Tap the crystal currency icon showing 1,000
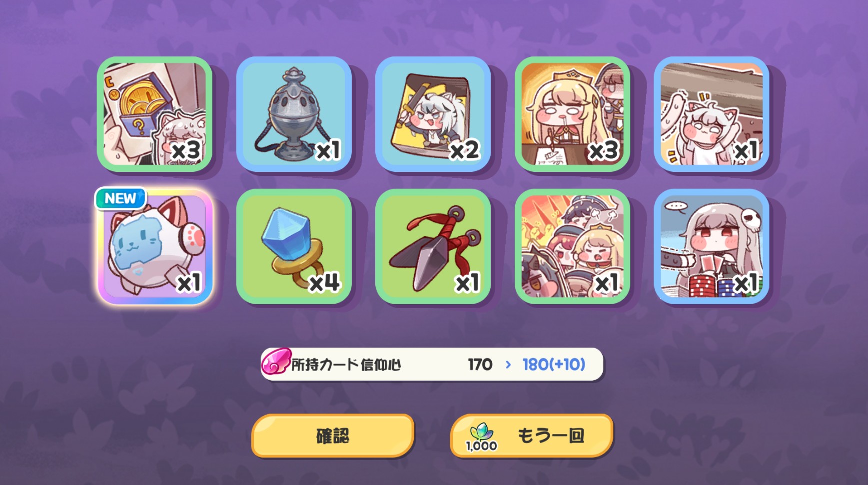868x485 pixels. (x=481, y=437)
